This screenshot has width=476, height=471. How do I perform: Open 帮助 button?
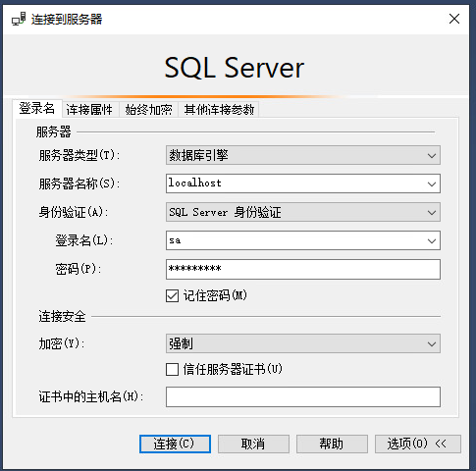click(x=332, y=444)
